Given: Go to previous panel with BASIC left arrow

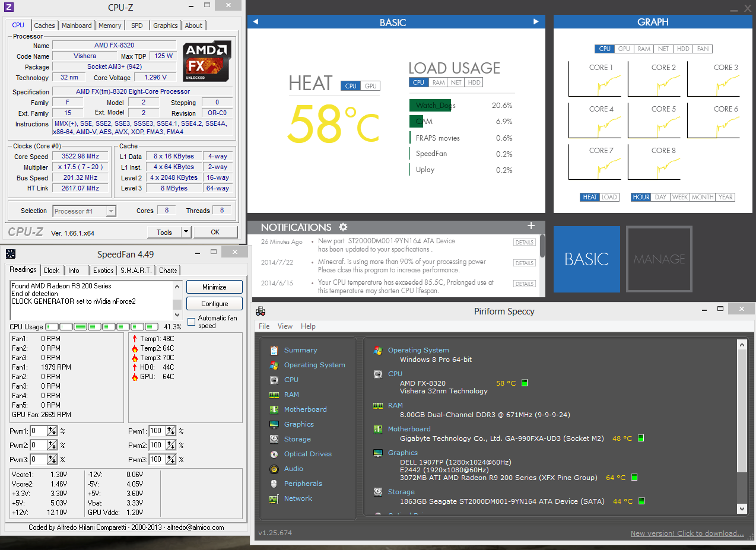Looking at the screenshot, I should [x=255, y=22].
